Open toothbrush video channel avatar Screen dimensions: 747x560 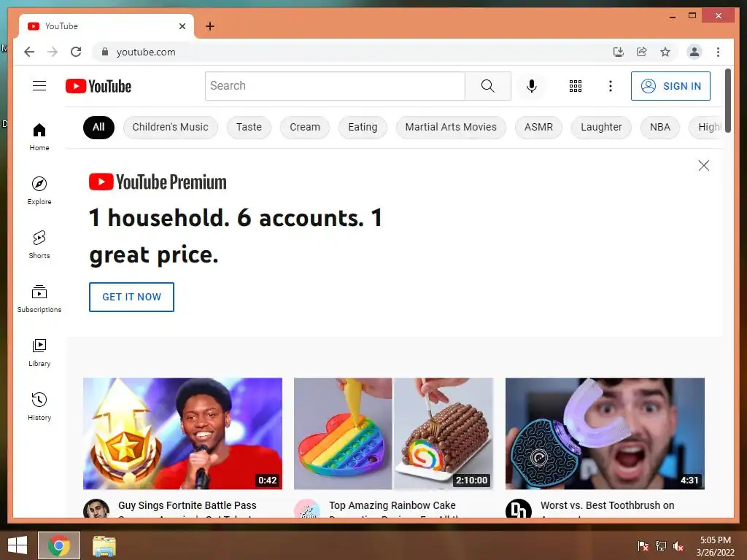point(519,508)
